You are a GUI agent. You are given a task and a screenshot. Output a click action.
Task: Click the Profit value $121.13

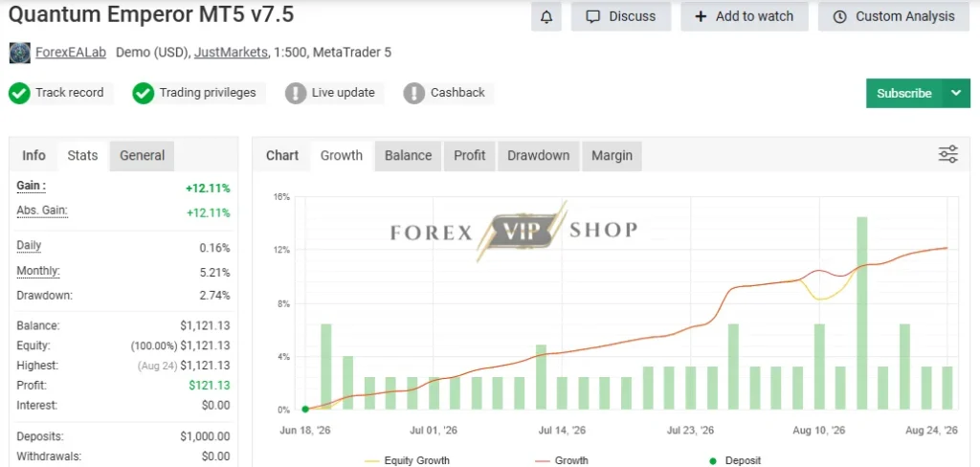[210, 385]
